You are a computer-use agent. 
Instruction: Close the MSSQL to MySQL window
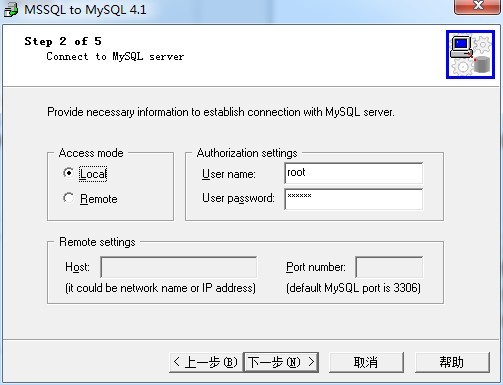tap(478, 6)
